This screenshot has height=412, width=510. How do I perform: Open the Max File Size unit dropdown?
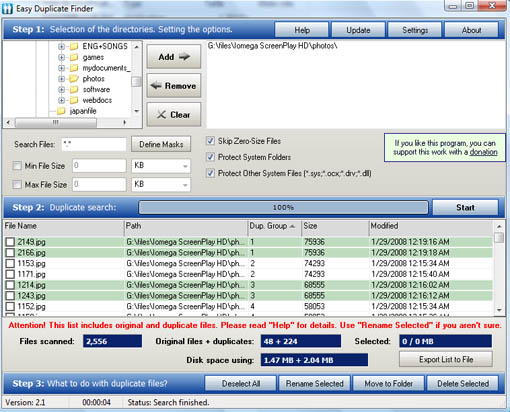[x=185, y=185]
